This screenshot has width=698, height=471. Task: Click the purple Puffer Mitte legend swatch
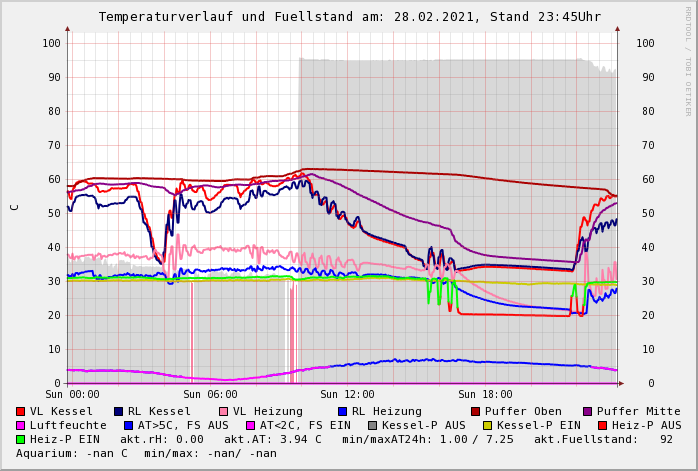[x=588, y=411]
